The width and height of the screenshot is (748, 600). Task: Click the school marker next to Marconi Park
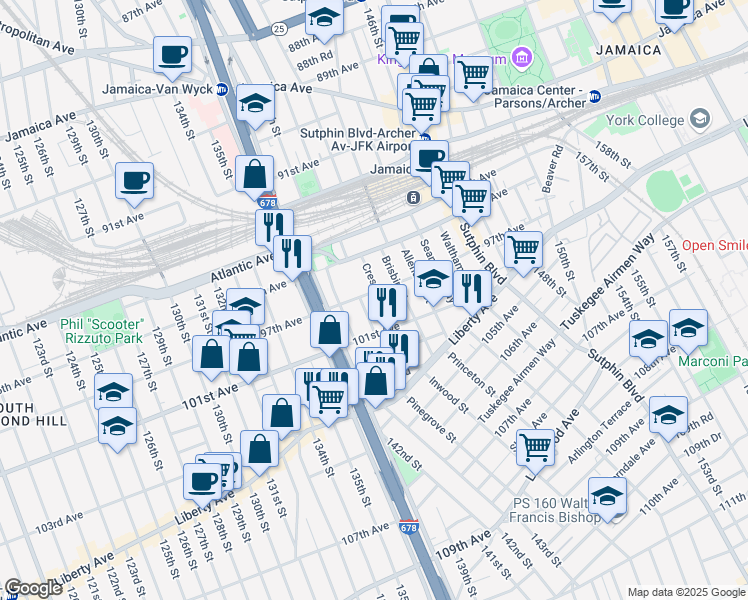[x=688, y=329]
